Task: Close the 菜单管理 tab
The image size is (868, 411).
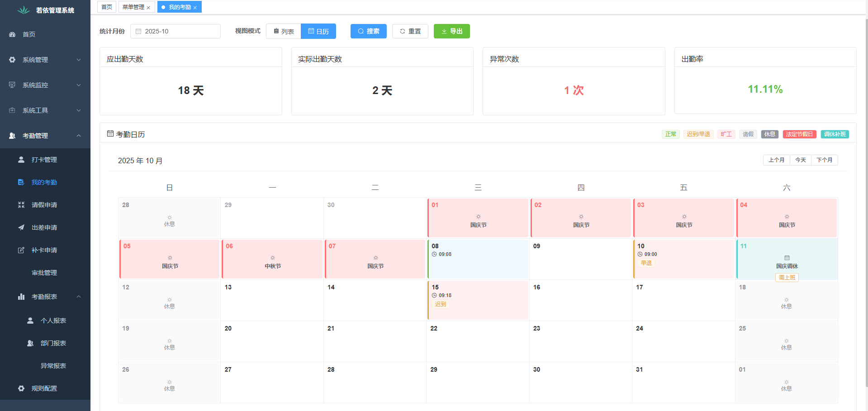Action: click(x=148, y=8)
